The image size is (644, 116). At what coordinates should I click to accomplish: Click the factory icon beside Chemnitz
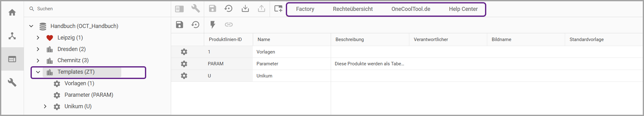pos(50,61)
